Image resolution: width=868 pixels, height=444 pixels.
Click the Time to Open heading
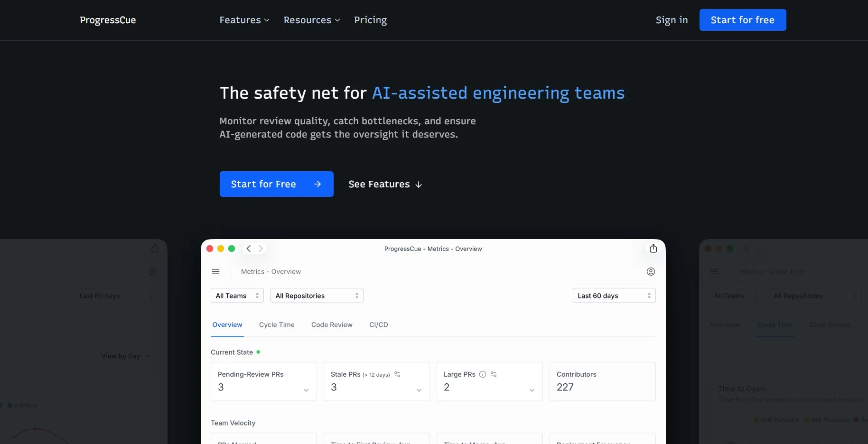(741, 389)
